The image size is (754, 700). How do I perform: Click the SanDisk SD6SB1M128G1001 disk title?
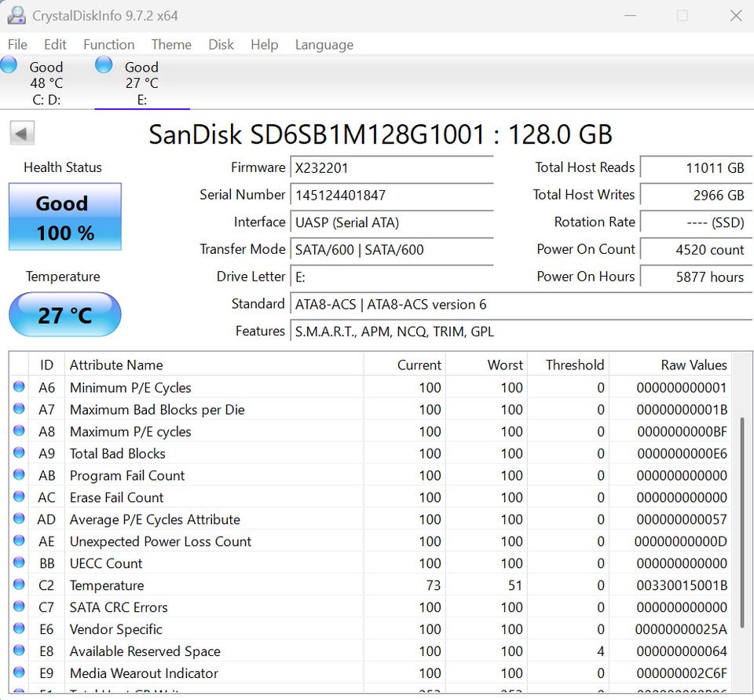(380, 134)
